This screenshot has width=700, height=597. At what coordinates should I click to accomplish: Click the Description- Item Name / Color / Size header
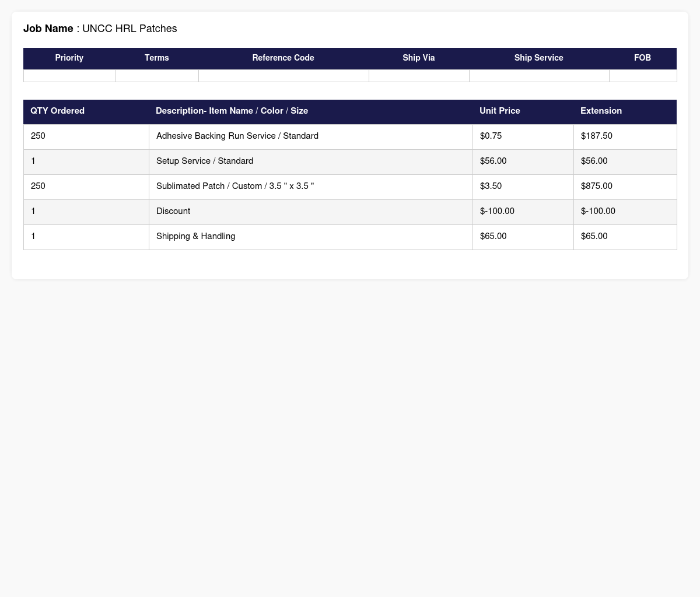pyautogui.click(x=311, y=111)
